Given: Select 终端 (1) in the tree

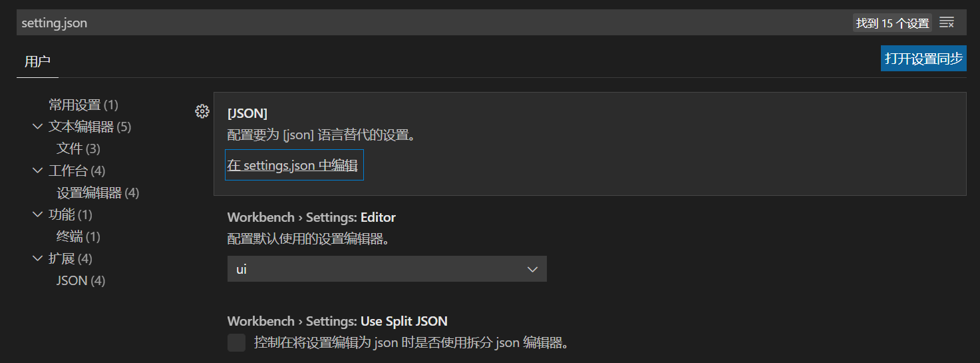Looking at the screenshot, I should [79, 236].
